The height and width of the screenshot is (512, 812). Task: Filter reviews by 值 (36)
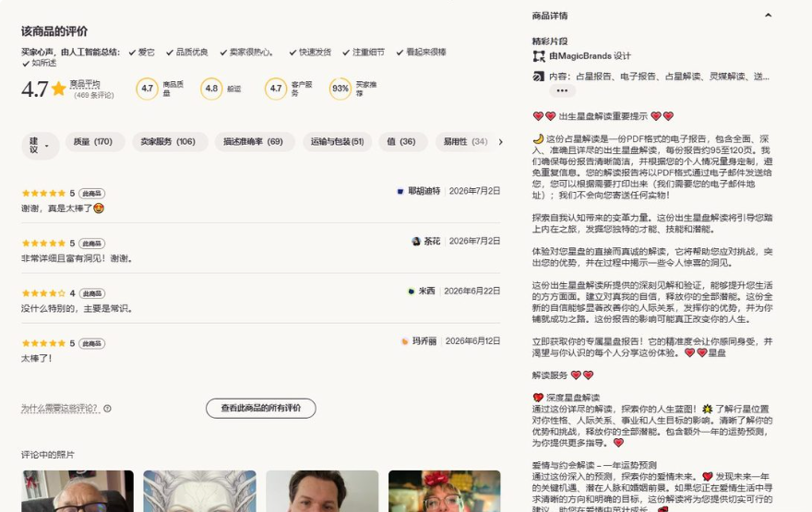pos(401,142)
